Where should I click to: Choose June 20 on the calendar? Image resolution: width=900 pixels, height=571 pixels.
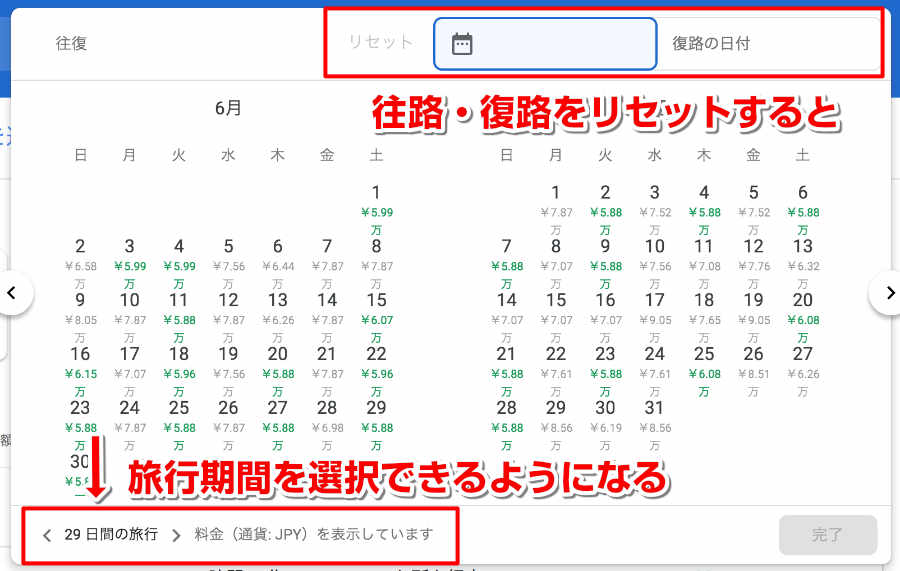click(278, 371)
